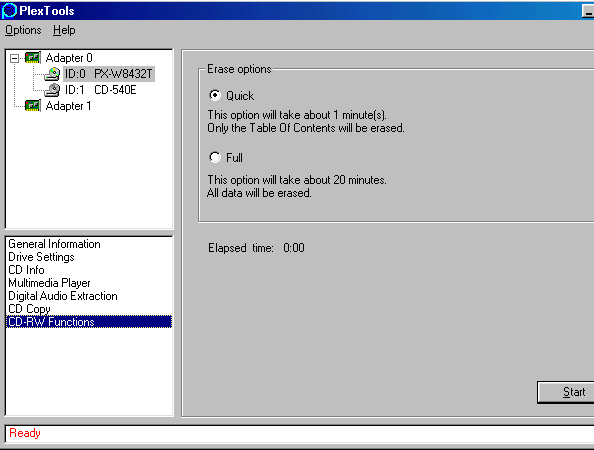This screenshot has width=594, height=450.
Task: Click the CD-540E drive icon
Action: [52, 90]
